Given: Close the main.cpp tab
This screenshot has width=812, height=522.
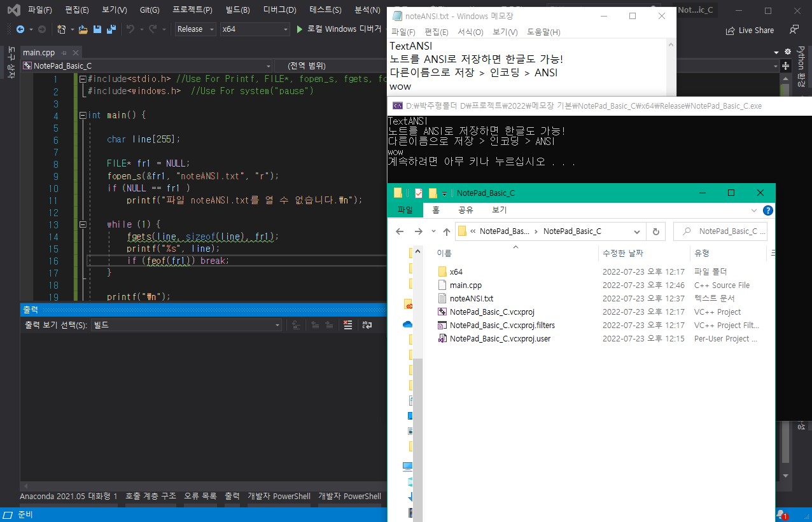Looking at the screenshot, I should (75, 53).
